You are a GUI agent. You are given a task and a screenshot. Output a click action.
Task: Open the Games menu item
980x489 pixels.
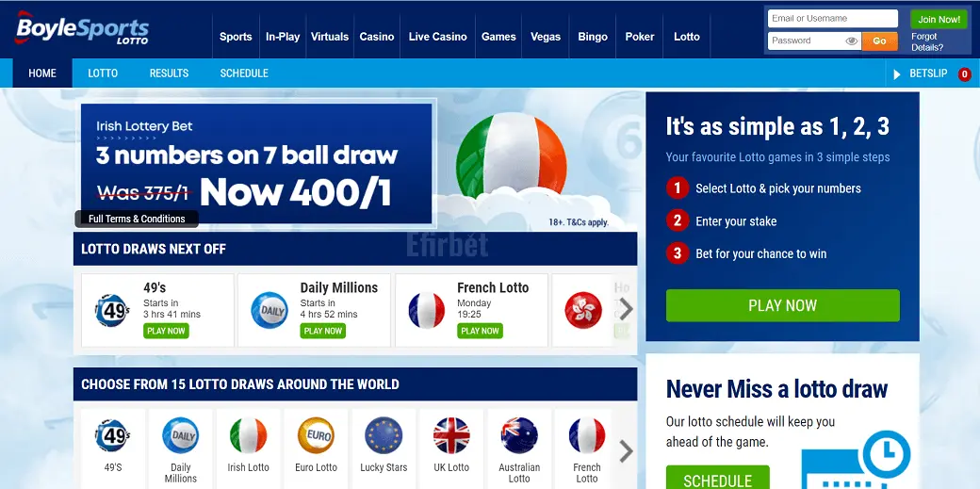498,37
